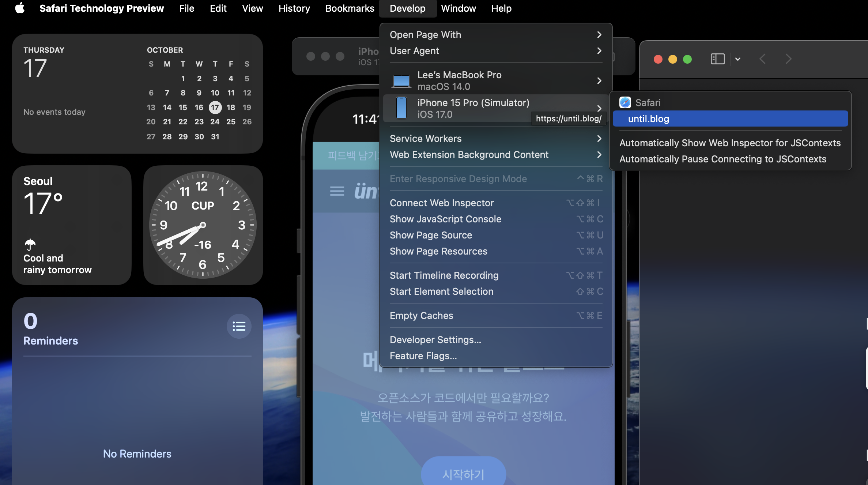Choose Start Element Selection
The width and height of the screenshot is (868, 485).
point(496,292)
